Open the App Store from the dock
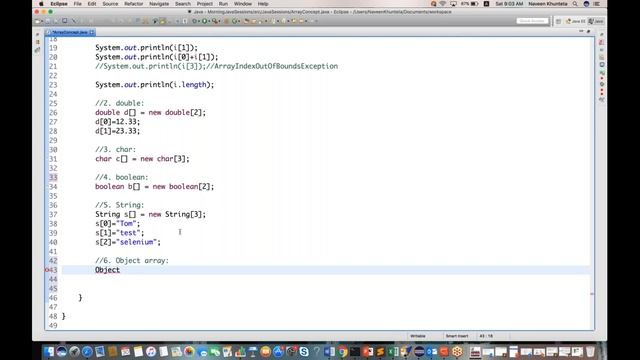The width and height of the screenshot is (640, 360). point(278,351)
